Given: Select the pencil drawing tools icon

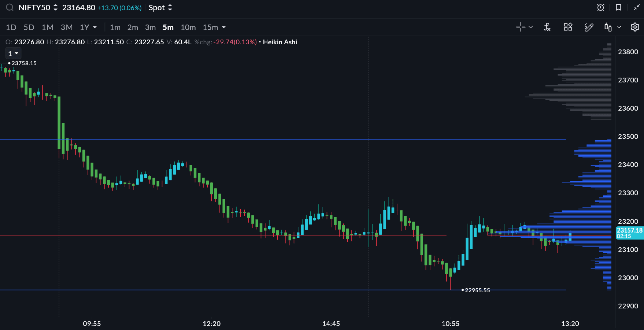Looking at the screenshot, I should pyautogui.click(x=589, y=27).
